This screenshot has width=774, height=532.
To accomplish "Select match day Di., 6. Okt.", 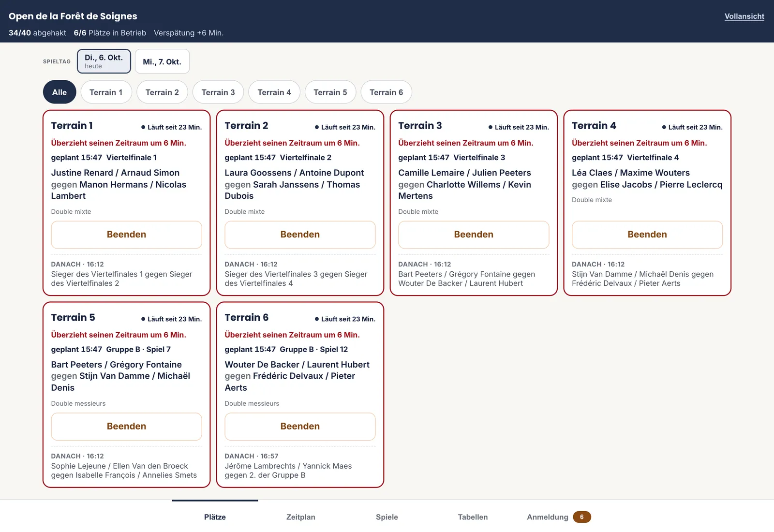I will pyautogui.click(x=104, y=61).
